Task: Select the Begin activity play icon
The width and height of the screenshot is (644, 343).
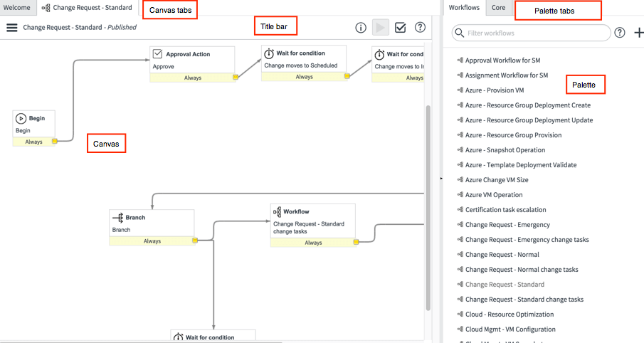Action: pyautogui.click(x=21, y=118)
